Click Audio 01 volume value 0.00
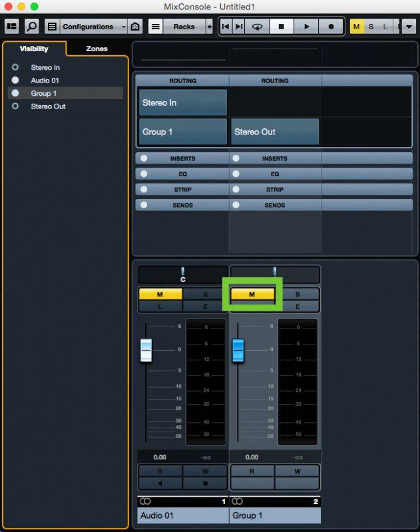420x532 pixels. (x=160, y=457)
